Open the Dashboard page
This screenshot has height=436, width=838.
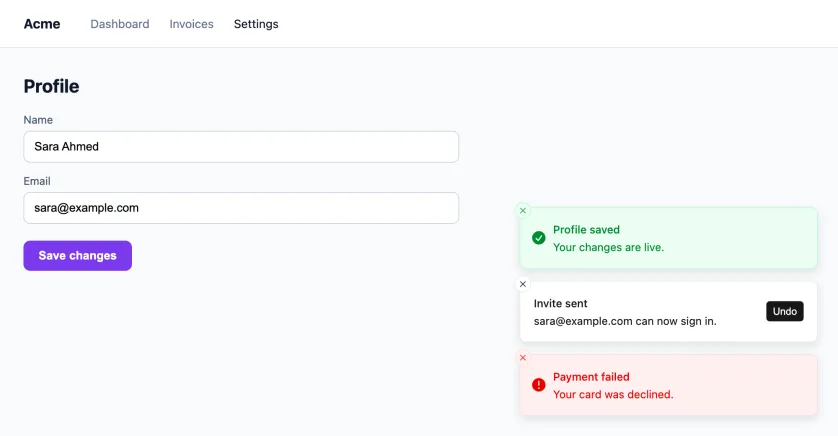click(x=120, y=24)
